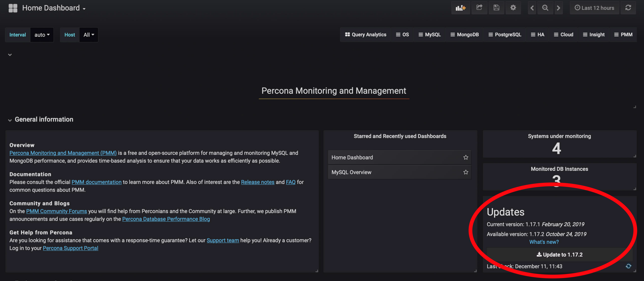Image resolution: width=644 pixels, height=281 pixels.
Task: Open the Interval auto dropdown
Action: click(x=42, y=35)
